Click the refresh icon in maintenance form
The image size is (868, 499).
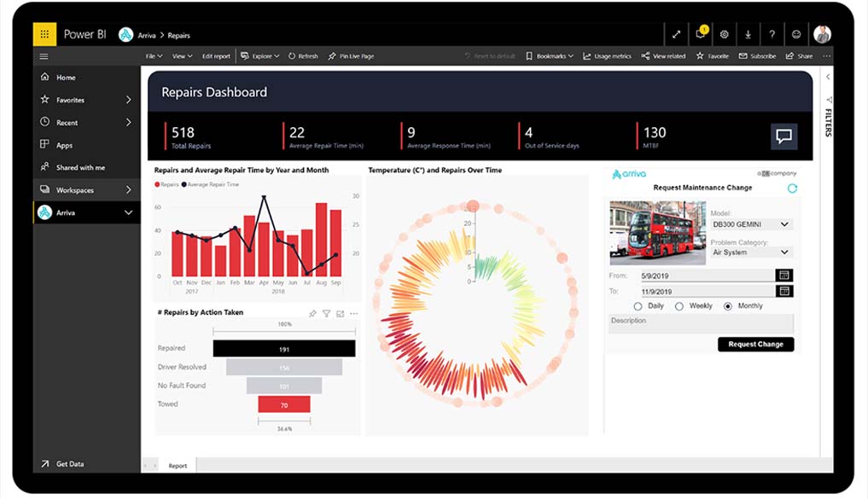(x=792, y=189)
